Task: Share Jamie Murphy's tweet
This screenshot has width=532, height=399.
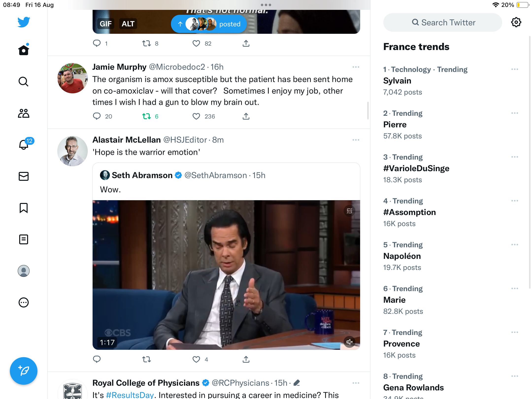Action: (246, 116)
